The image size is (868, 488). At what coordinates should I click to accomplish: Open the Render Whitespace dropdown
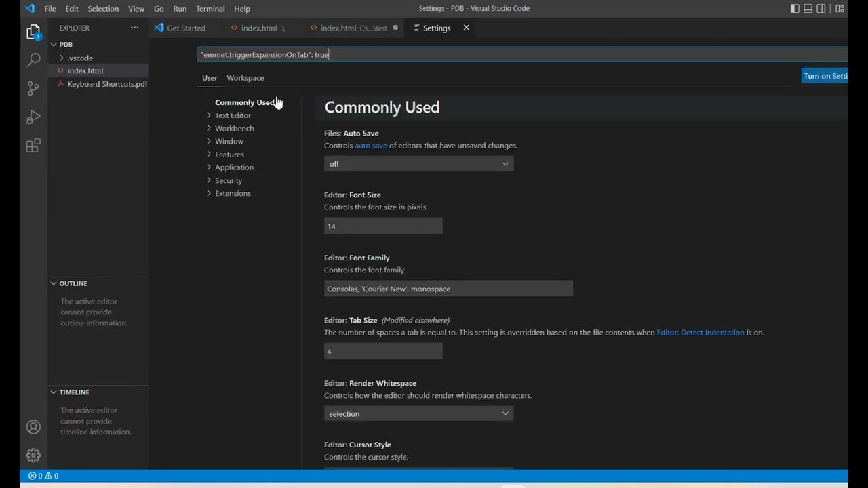coord(418,414)
